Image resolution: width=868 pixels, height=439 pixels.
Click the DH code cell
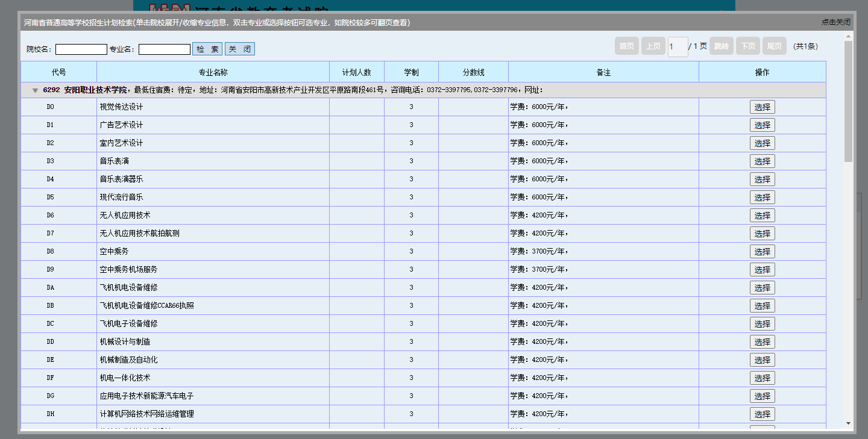(x=59, y=414)
